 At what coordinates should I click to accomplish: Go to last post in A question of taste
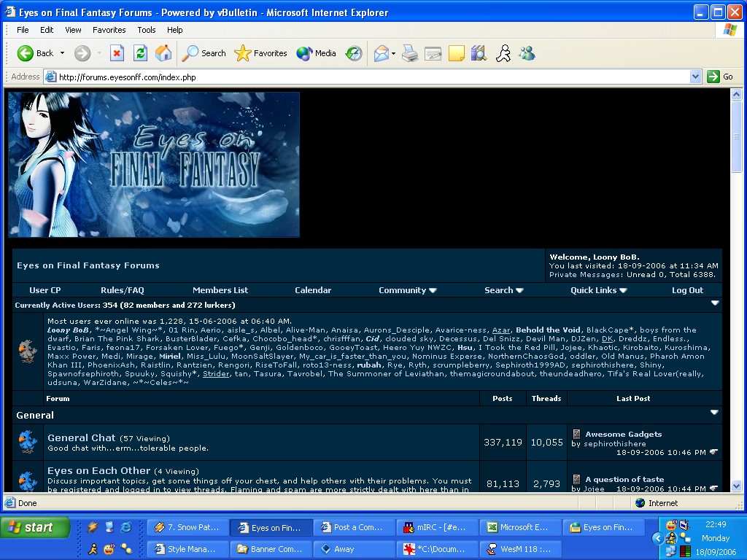point(713,488)
